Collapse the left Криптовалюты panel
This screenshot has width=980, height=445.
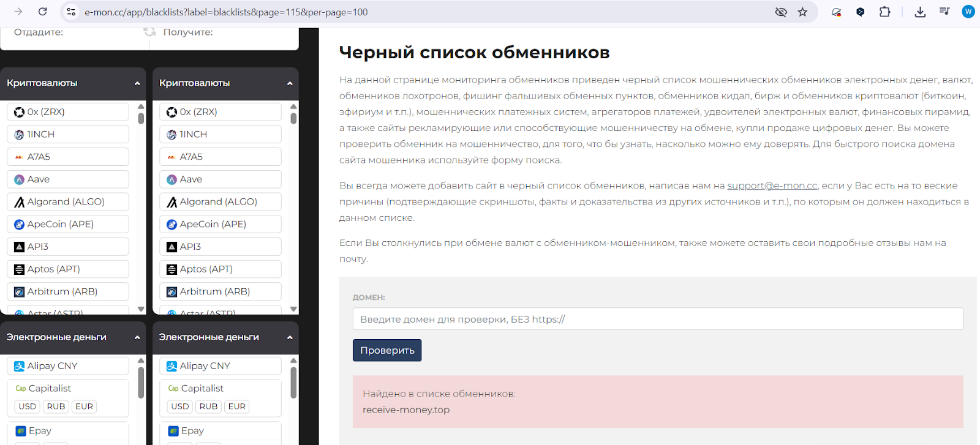tap(137, 83)
